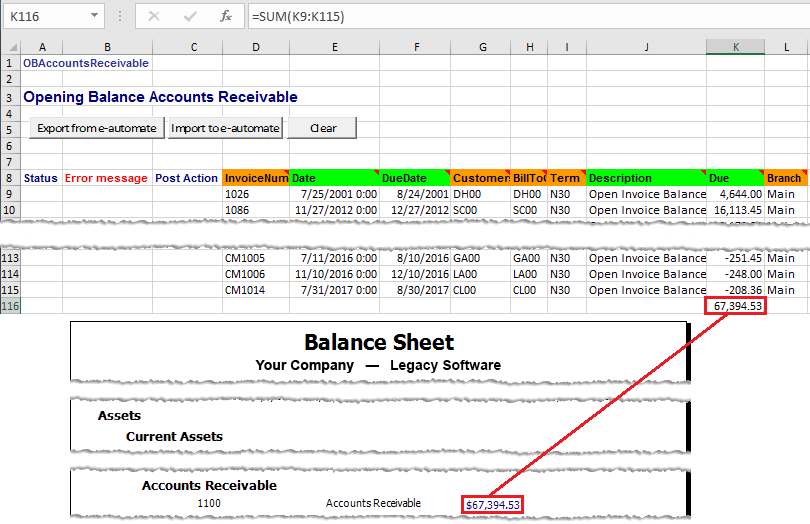Click the Enter checkmark in formula bar
The width and height of the screenshot is (810, 524).
[189, 16]
